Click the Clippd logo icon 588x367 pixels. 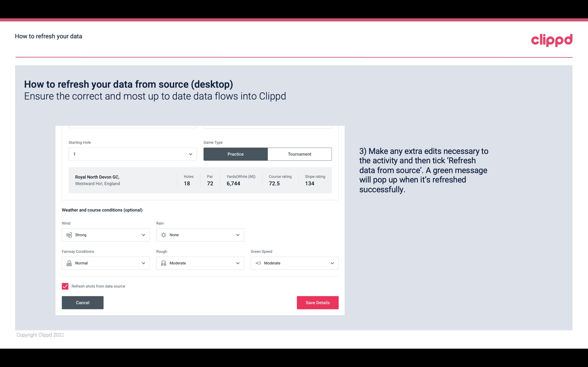pyautogui.click(x=552, y=40)
